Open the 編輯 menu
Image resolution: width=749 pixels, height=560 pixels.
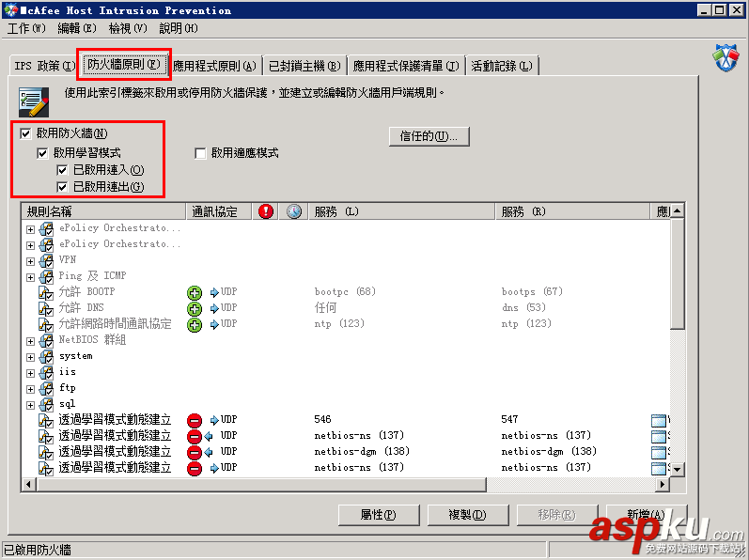[77, 28]
